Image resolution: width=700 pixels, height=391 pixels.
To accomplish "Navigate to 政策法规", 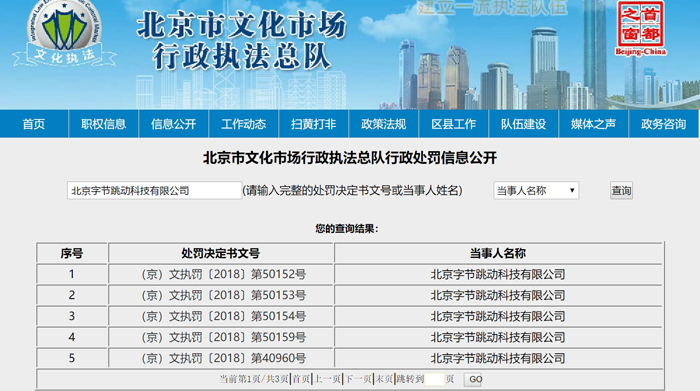I will point(383,124).
